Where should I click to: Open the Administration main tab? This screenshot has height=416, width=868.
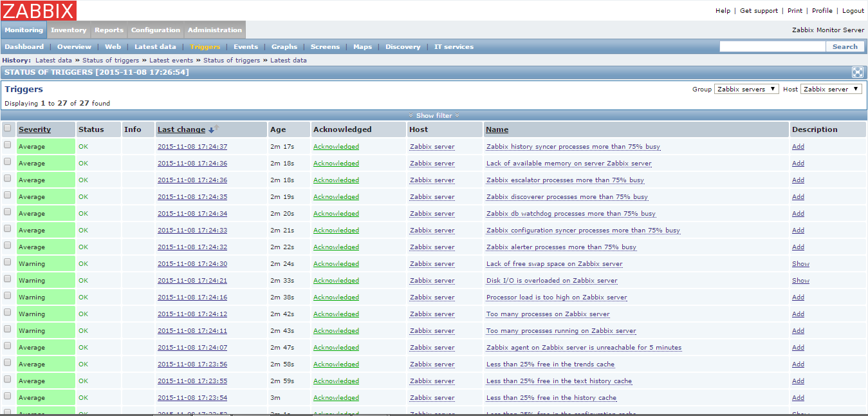215,30
